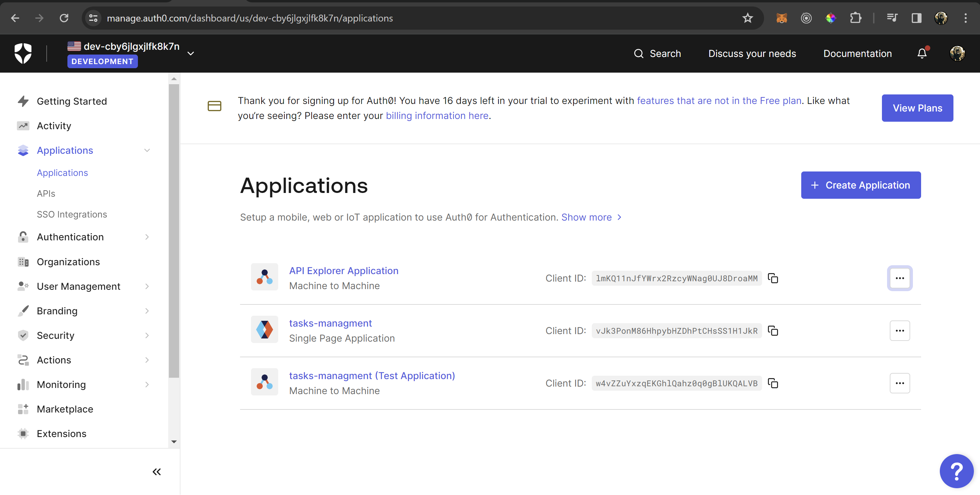Screen dimensions: 980x495
Task: Open the options menu for tasks-managment application
Action: tap(900, 330)
